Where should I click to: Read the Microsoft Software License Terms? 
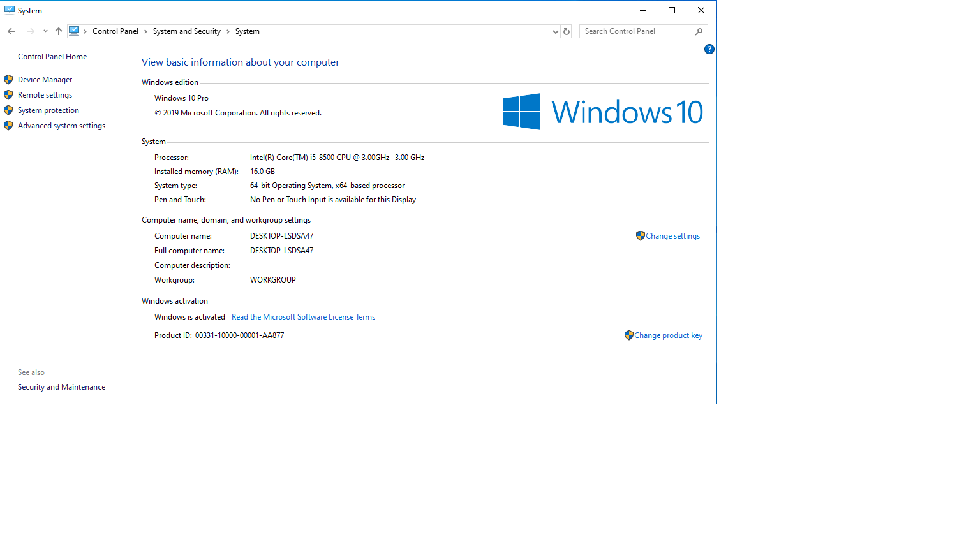[304, 317]
